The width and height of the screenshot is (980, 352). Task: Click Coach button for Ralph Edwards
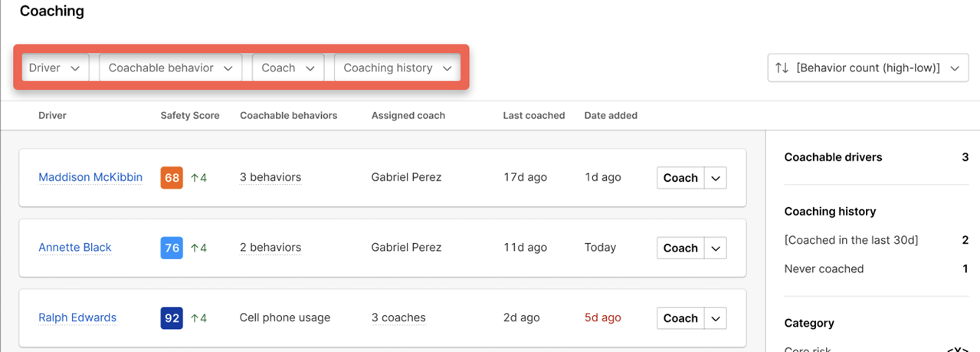680,318
